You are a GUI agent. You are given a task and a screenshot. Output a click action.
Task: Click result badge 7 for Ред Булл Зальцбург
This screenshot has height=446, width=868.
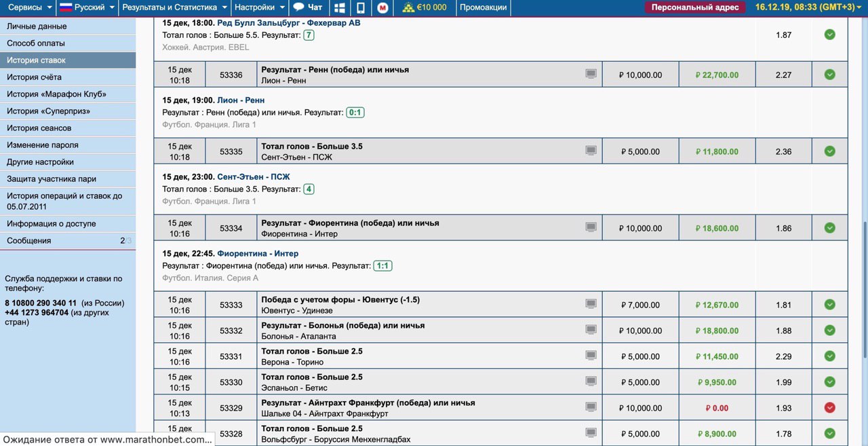click(309, 35)
